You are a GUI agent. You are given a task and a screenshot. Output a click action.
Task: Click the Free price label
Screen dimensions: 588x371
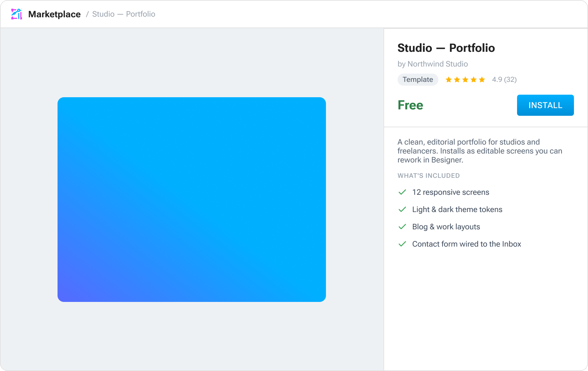410,105
